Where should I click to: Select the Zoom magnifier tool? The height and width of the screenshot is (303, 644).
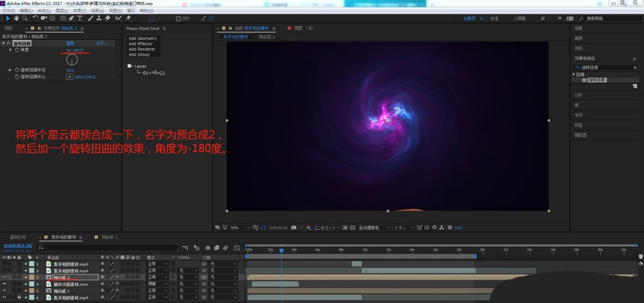click(24, 19)
